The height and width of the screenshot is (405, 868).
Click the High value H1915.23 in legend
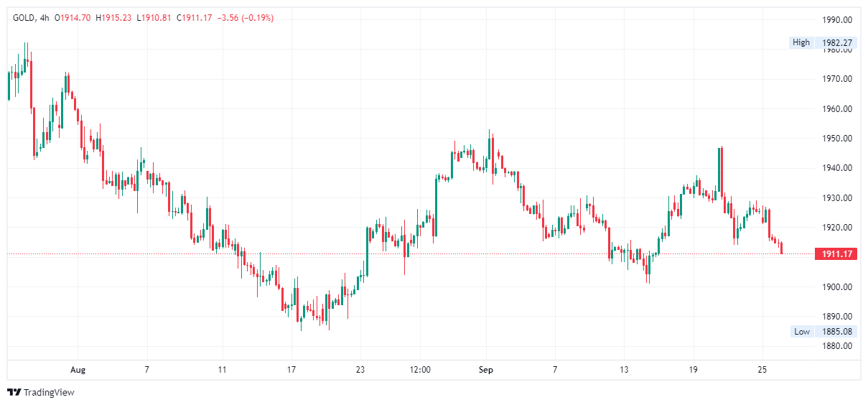(x=113, y=18)
